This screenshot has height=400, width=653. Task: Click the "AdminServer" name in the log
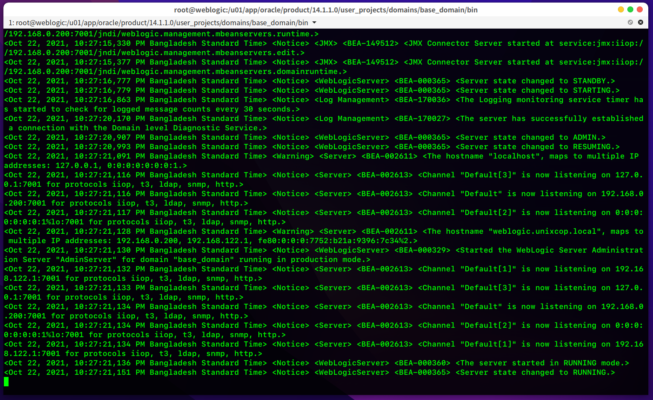tap(86, 260)
